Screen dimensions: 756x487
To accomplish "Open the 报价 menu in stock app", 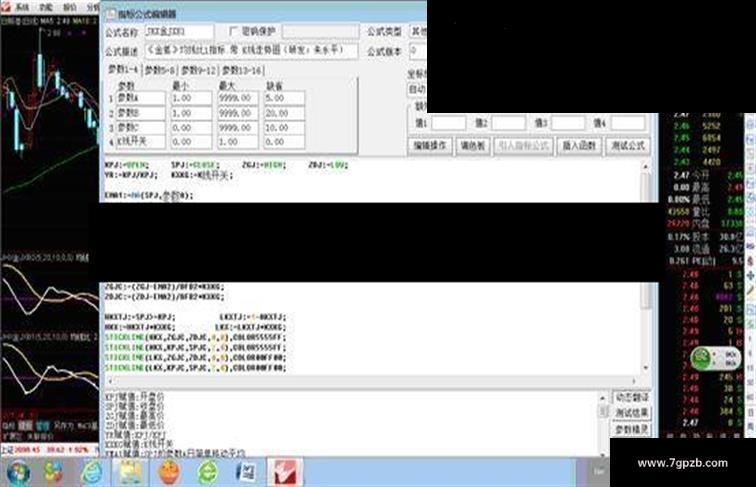I will pyautogui.click(x=70, y=7).
